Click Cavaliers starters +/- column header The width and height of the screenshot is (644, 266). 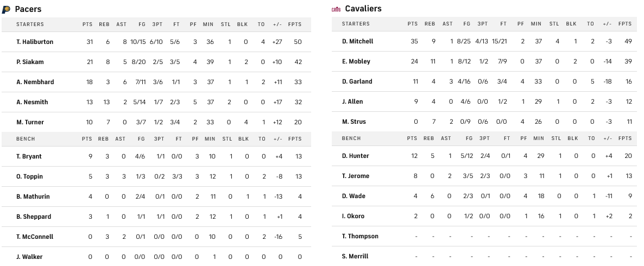click(x=607, y=24)
